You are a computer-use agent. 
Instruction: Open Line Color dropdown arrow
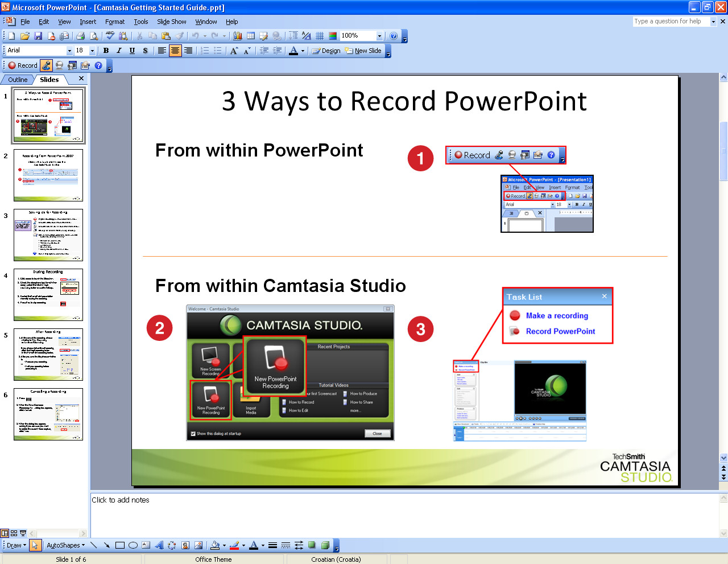(243, 545)
